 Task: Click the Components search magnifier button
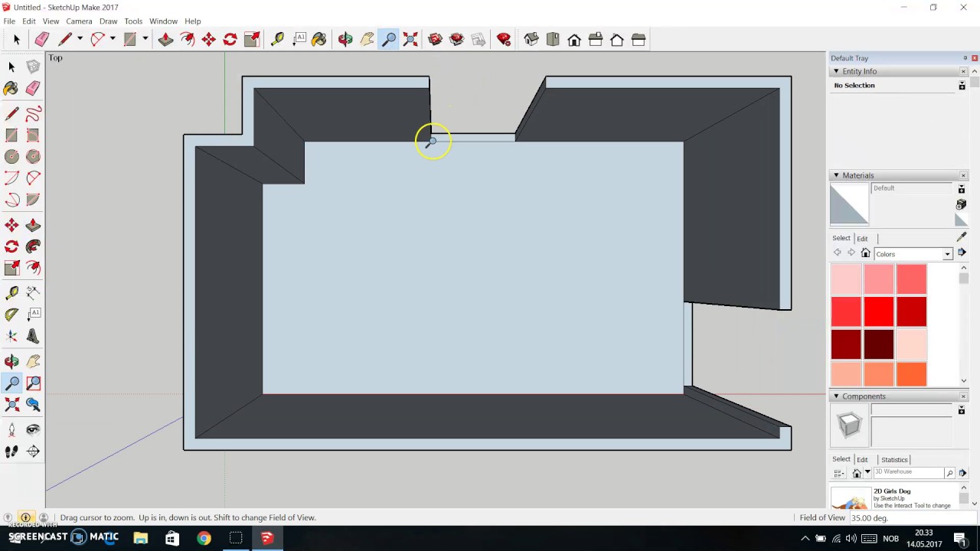pos(949,473)
